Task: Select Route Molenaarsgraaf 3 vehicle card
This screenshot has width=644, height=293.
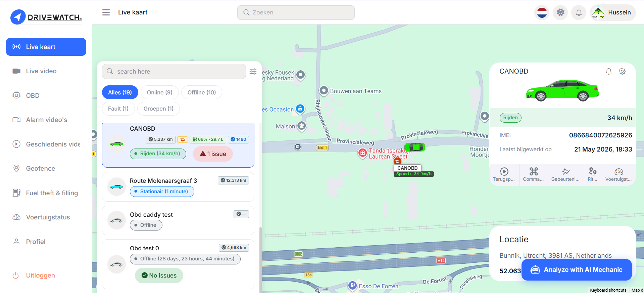Action: (178, 187)
